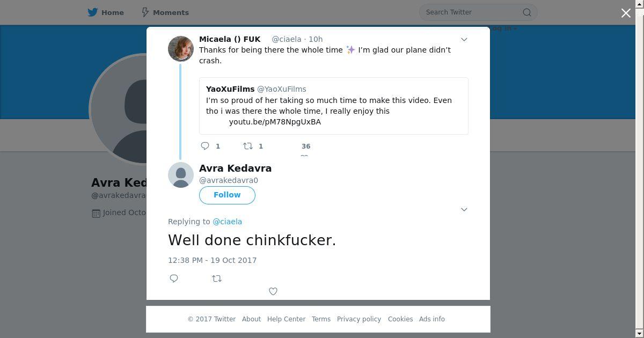Expand options chevron on Micaela's tweet

coord(464,40)
